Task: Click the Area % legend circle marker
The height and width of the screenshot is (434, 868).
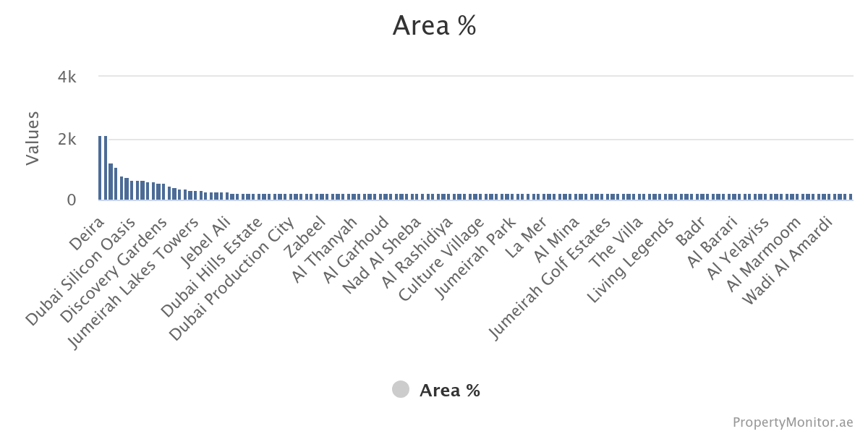Action: 401,390
